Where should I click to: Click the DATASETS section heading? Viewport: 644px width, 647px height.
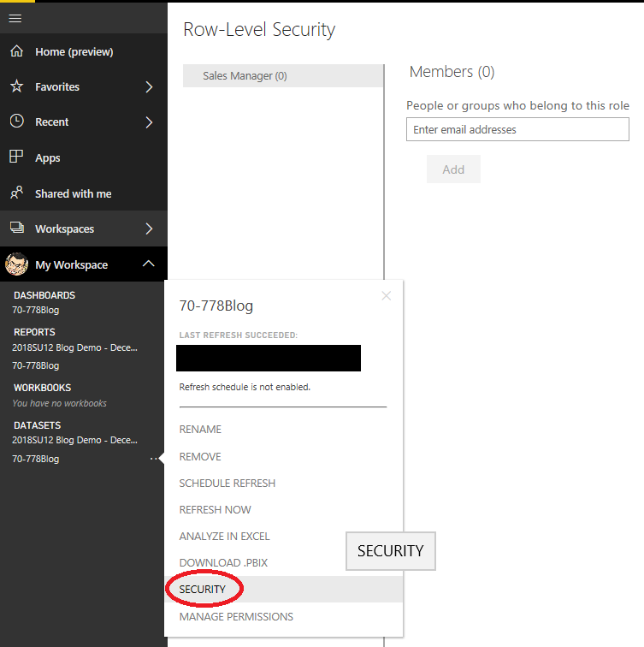38,425
